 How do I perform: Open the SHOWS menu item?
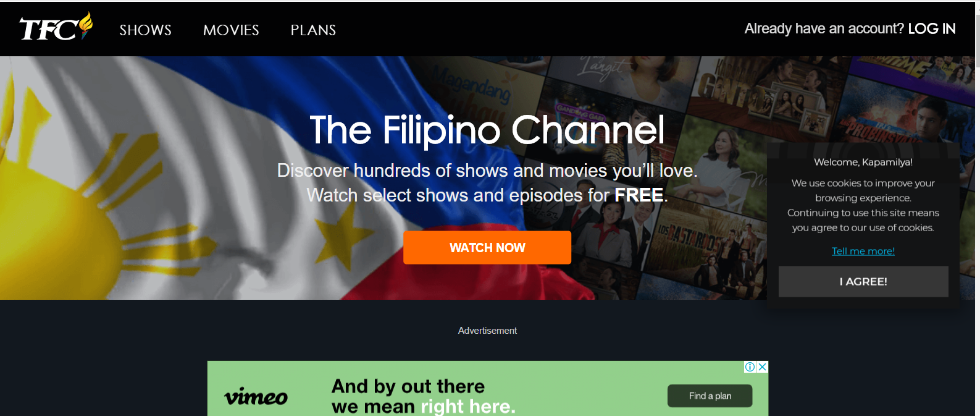[x=146, y=30]
